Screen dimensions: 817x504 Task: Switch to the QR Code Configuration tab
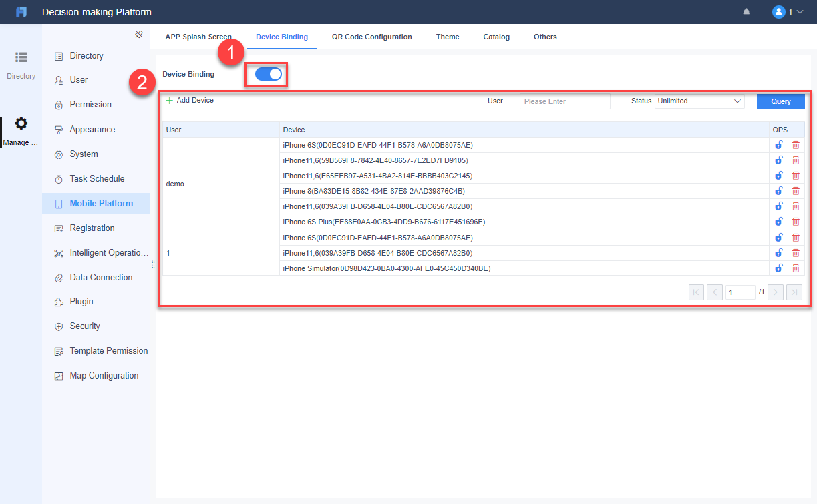pyautogui.click(x=372, y=37)
